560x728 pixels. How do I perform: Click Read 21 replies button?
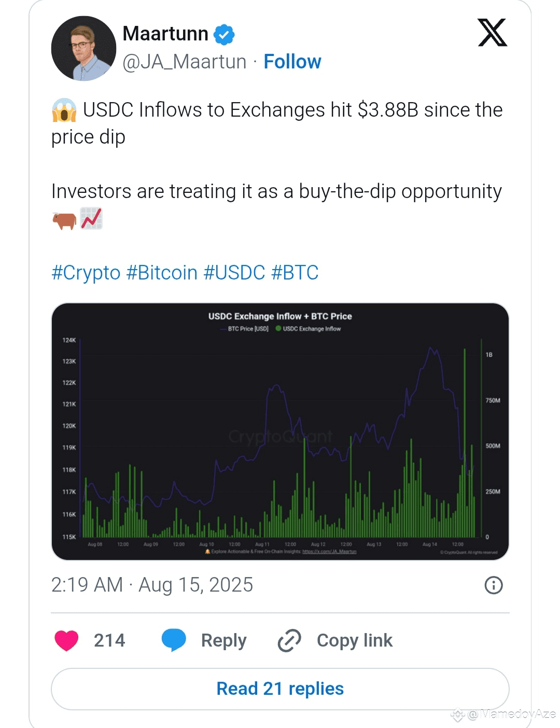point(280,689)
